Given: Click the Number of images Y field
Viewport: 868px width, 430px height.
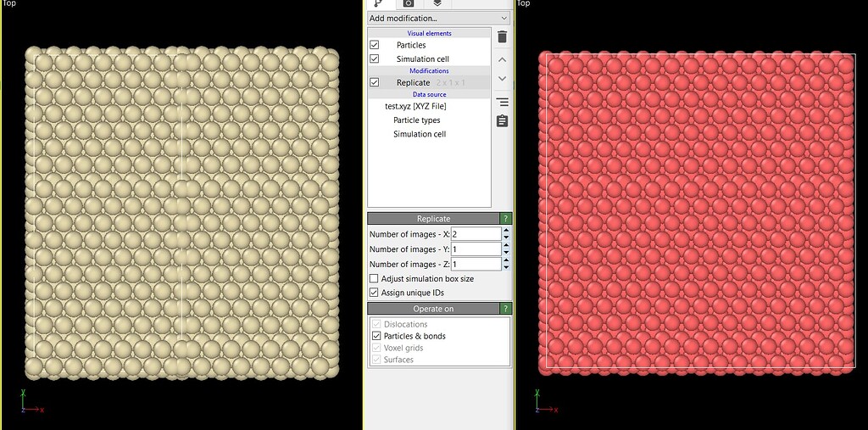Looking at the screenshot, I should 476,249.
